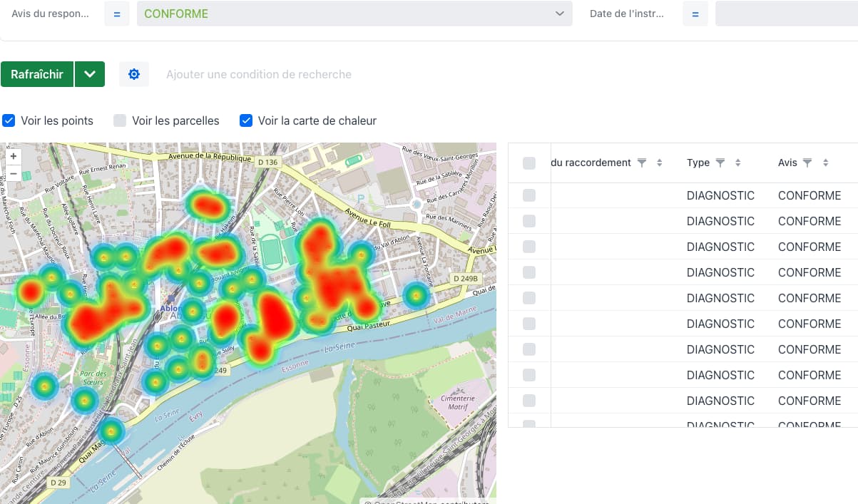Image resolution: width=858 pixels, height=504 pixels.
Task: Click the "=" operator icon beside Avis du responsable
Action: click(116, 13)
